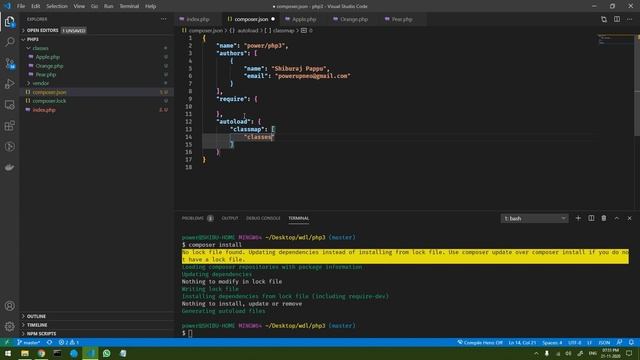640x360 pixels.
Task: Switch to the Orange.php tab
Action: [354, 19]
